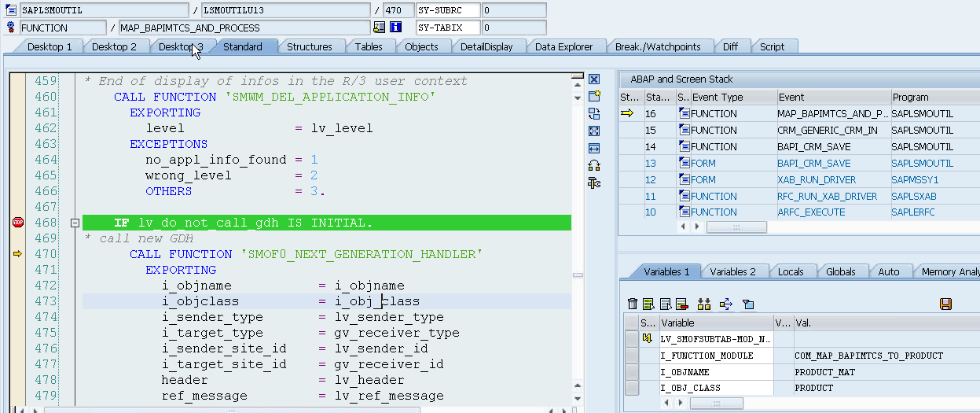980x413 pixels.
Task: Switch to the Desktop 1 tab
Action: 50,46
